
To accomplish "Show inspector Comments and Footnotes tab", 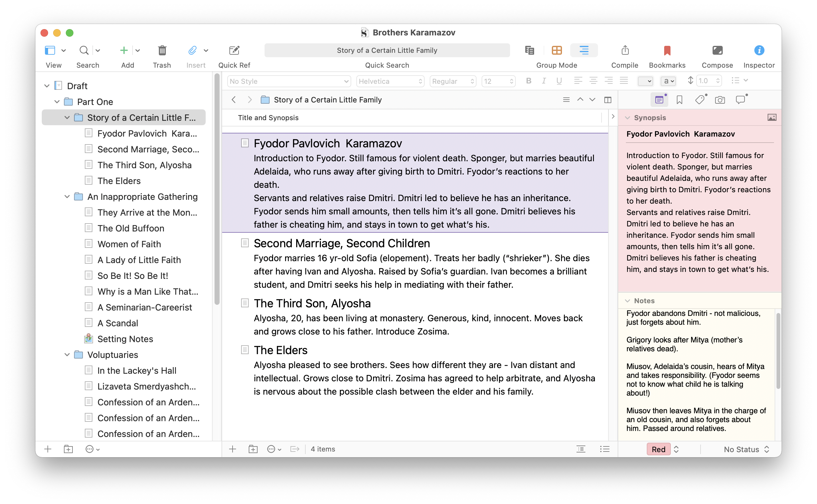I will click(740, 100).
